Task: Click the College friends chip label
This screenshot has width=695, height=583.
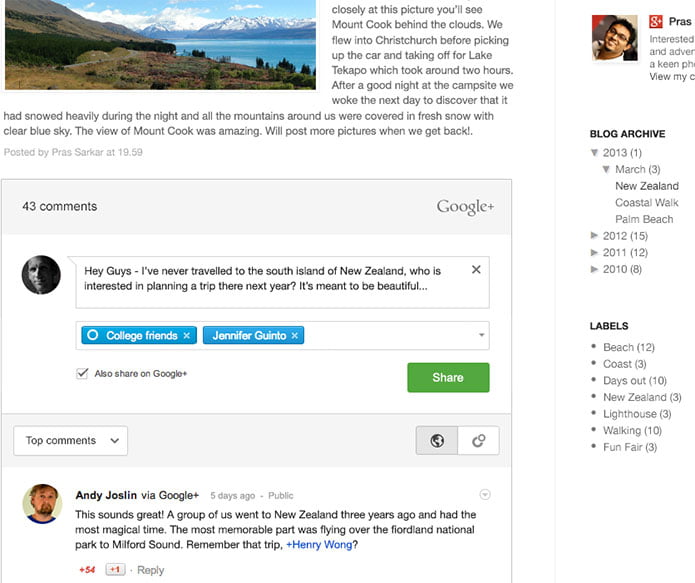Action: [142, 336]
